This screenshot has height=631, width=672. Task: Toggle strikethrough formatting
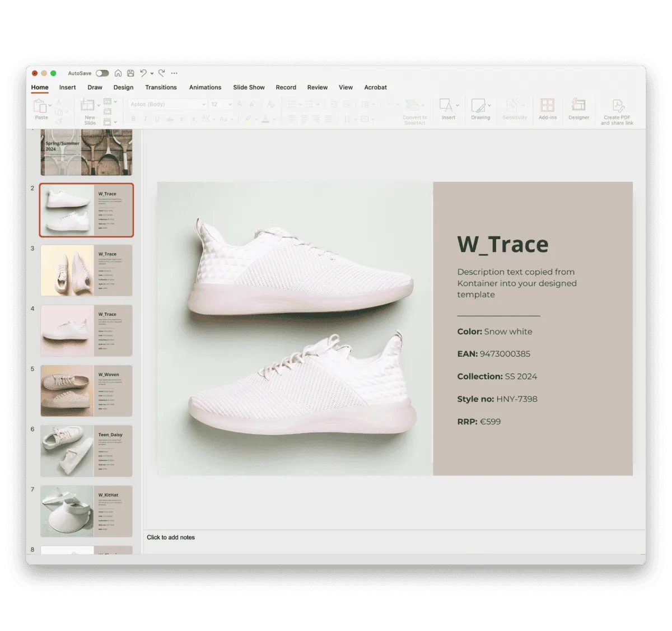coord(170,119)
